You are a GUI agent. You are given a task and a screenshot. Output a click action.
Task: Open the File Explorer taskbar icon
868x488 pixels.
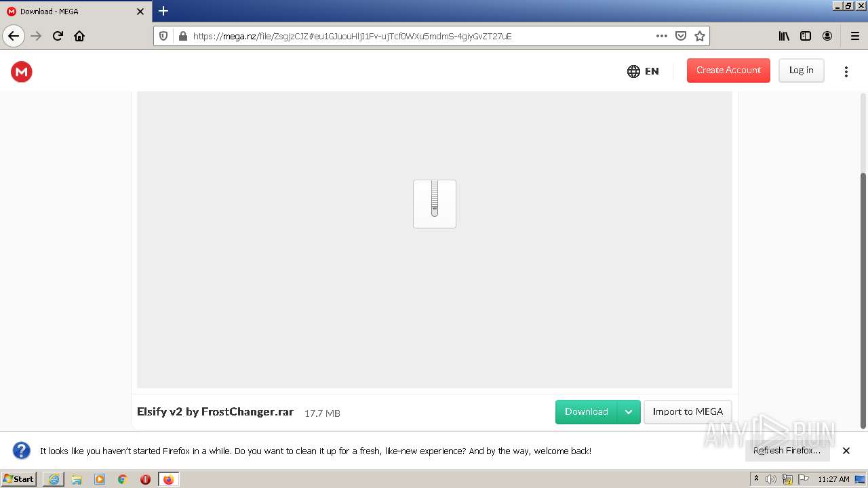click(77, 479)
